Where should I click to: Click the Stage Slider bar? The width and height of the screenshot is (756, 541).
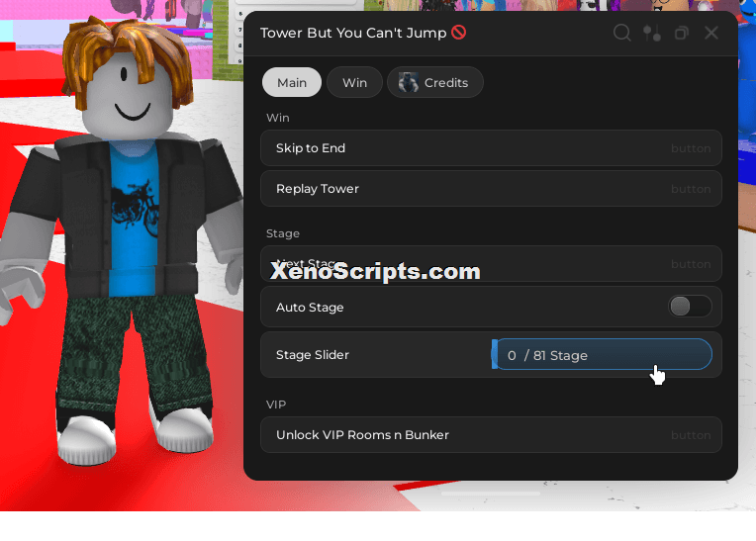coord(602,354)
